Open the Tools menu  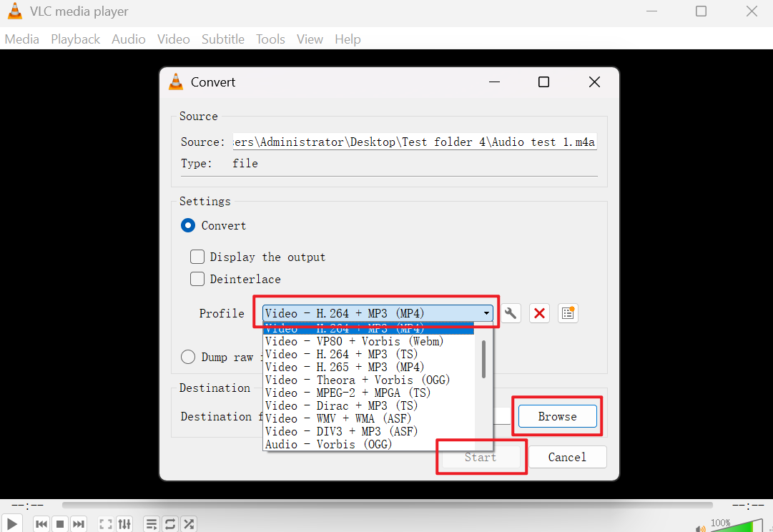coord(270,39)
